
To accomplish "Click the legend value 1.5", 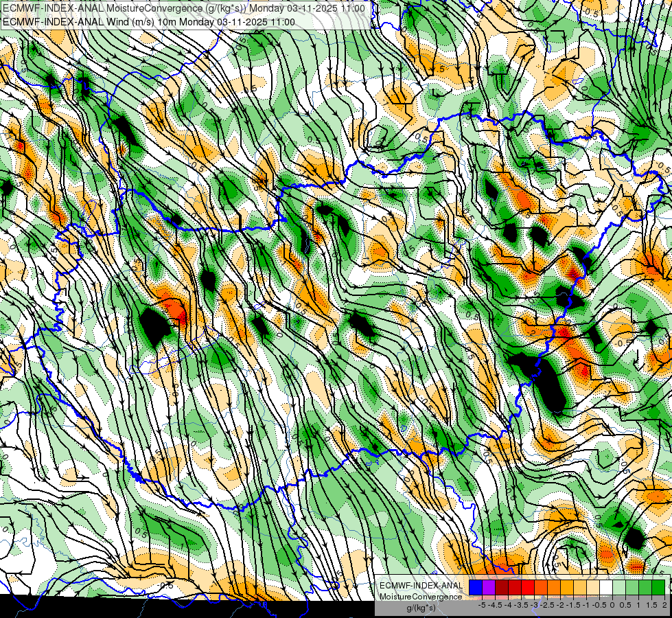I will click(651, 605).
